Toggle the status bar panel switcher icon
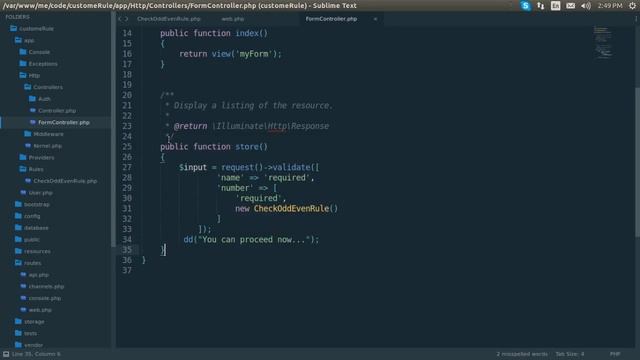640x360 pixels. coord(6,354)
